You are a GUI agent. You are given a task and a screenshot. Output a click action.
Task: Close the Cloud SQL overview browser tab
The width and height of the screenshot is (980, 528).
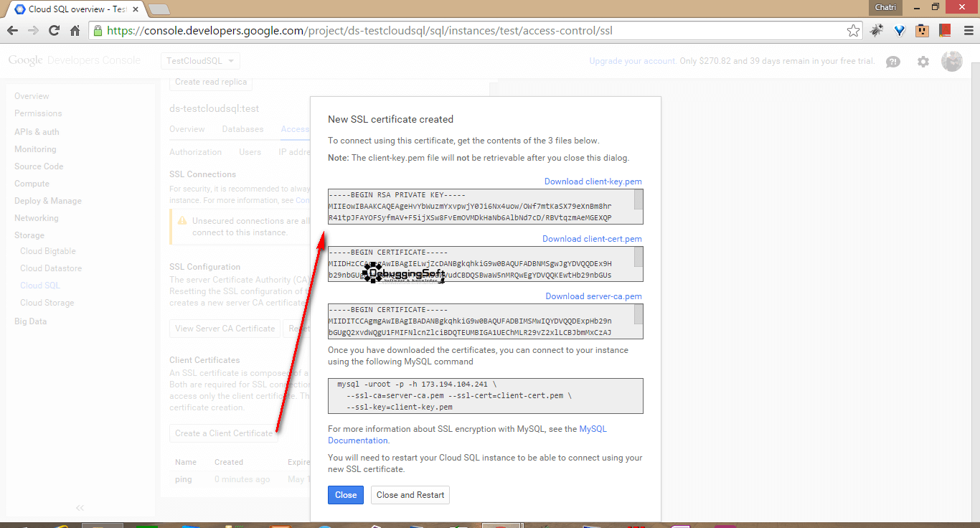coord(136,9)
